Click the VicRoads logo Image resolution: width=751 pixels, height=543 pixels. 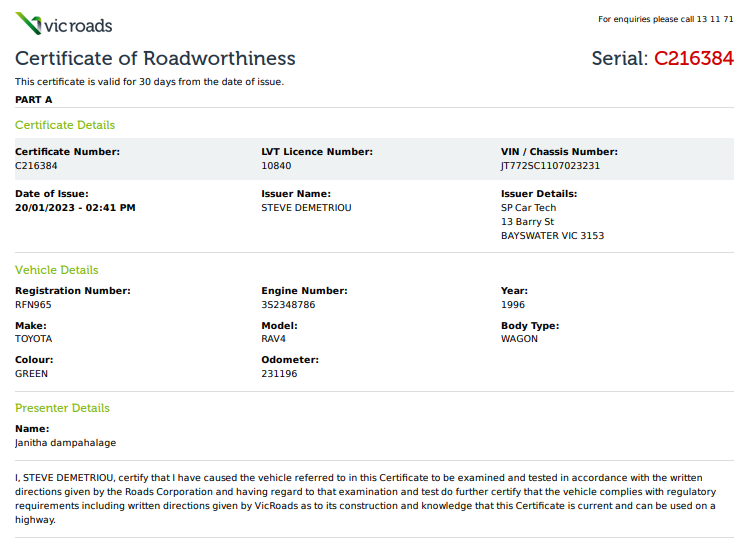64,24
